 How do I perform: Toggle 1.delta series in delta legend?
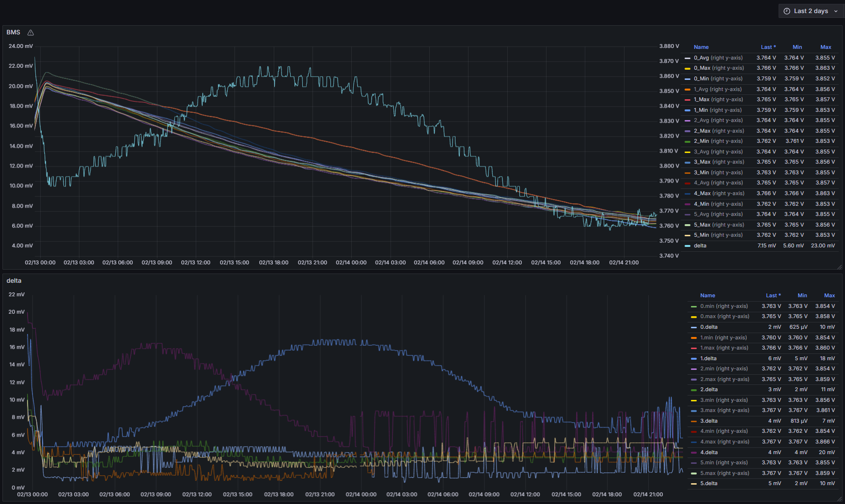pyautogui.click(x=708, y=359)
